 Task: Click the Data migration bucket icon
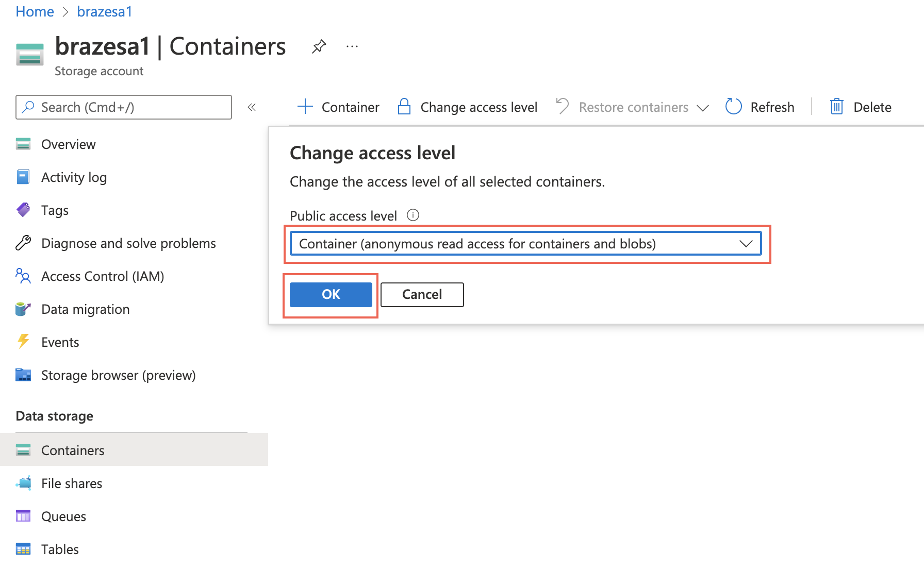[23, 309]
